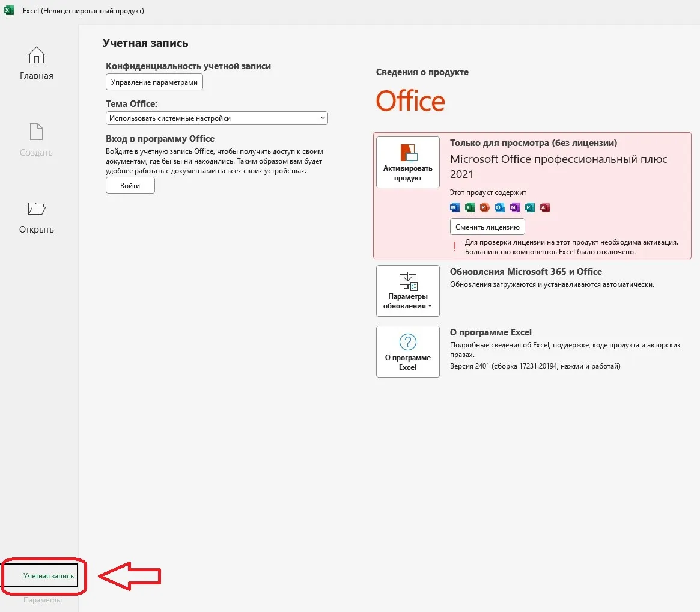Select the Главная label in the sidebar
Image resolution: width=700 pixels, height=612 pixels.
[37, 76]
